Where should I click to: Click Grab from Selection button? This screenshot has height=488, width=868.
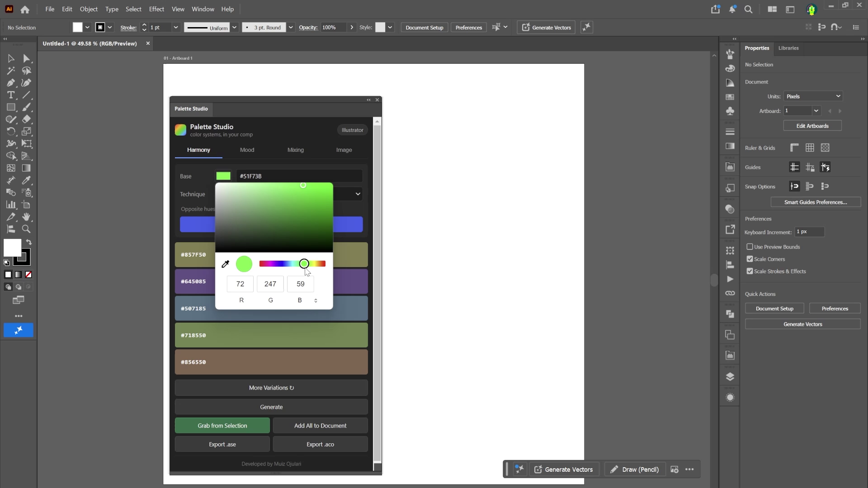[x=222, y=426]
